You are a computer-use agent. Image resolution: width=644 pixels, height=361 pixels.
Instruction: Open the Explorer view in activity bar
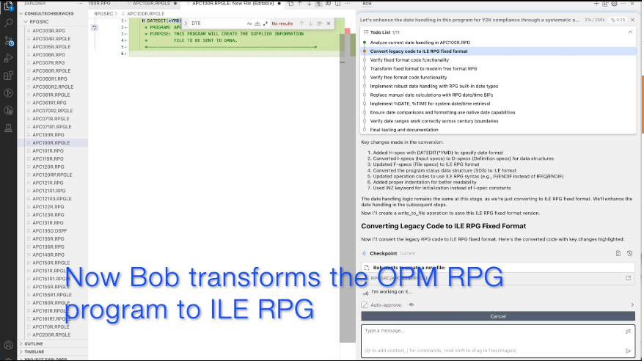tap(8, 6)
